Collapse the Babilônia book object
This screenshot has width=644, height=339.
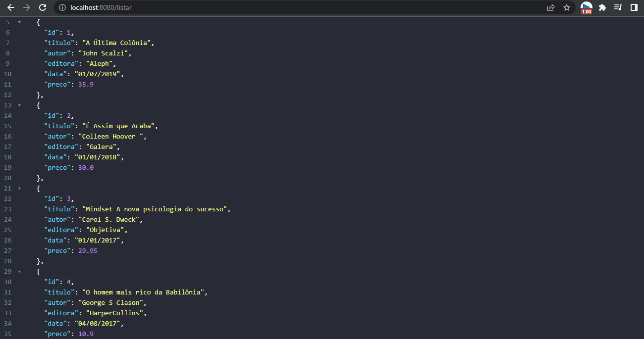(x=19, y=271)
